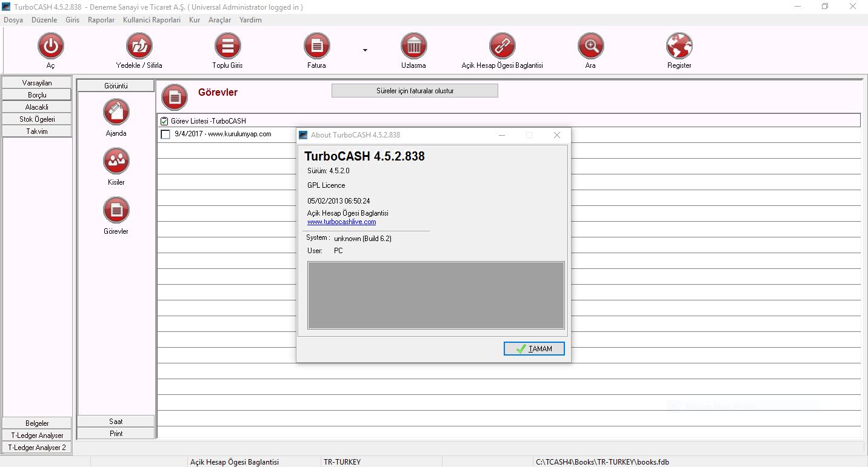868x467 pixels.
Task: Open the Kisiler contacts icon
Action: 116,161
